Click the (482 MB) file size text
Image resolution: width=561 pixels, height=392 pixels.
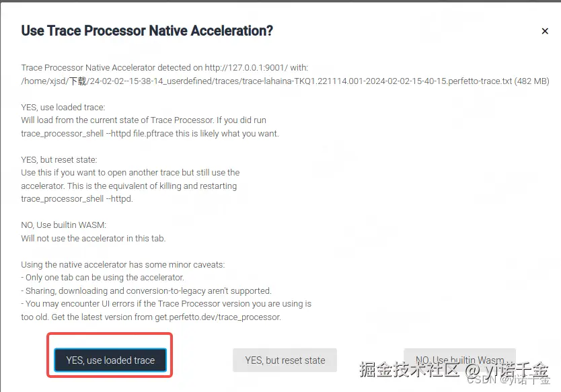pyautogui.click(x=531, y=81)
